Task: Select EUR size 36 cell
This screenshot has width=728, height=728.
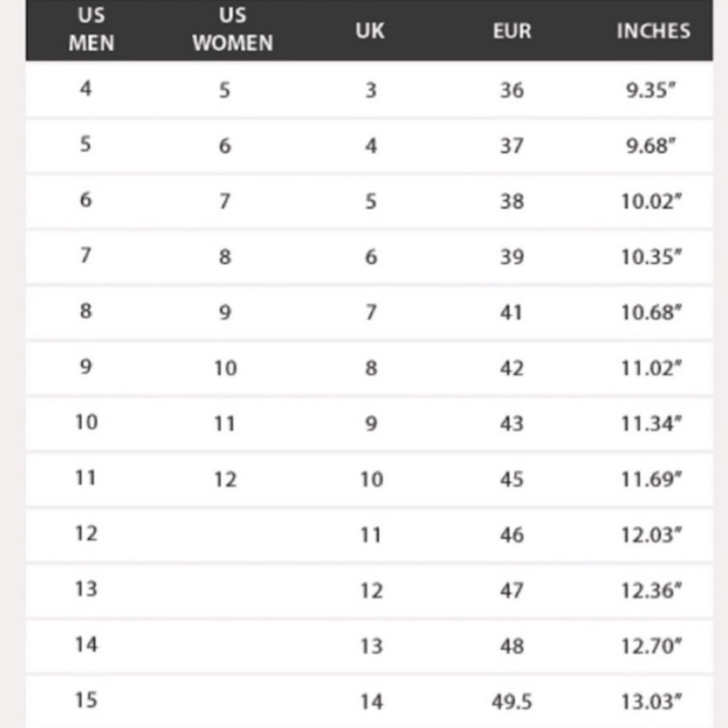Action: point(512,90)
